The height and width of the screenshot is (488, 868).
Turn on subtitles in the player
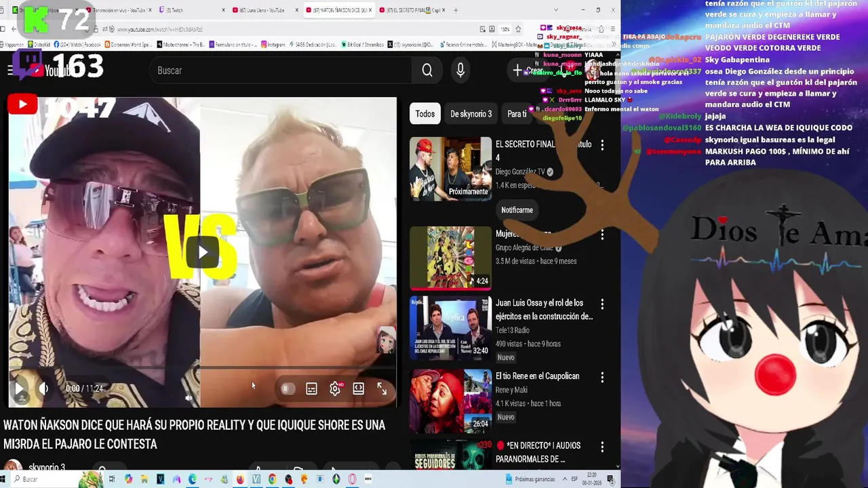[x=311, y=388]
